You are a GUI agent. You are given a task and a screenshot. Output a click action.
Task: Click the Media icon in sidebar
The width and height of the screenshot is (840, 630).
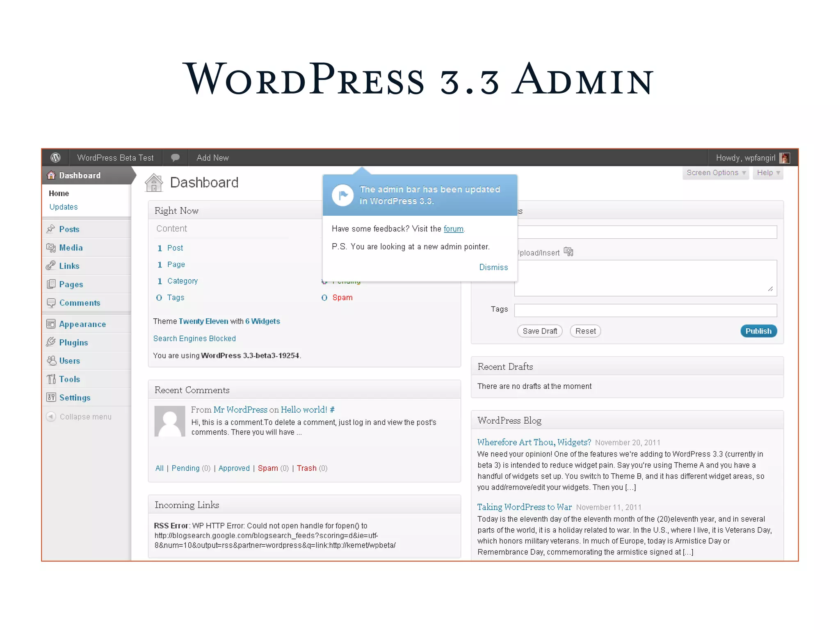(51, 247)
